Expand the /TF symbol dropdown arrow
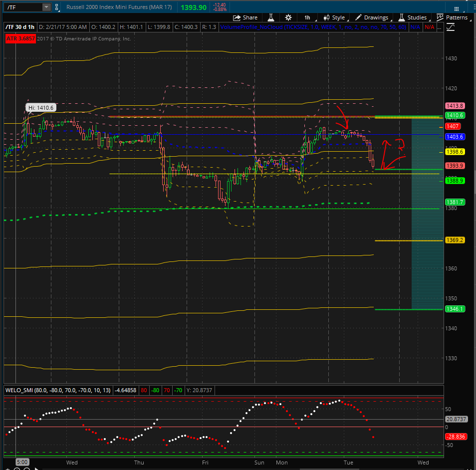This screenshot has width=476, height=470. click(x=46, y=7)
